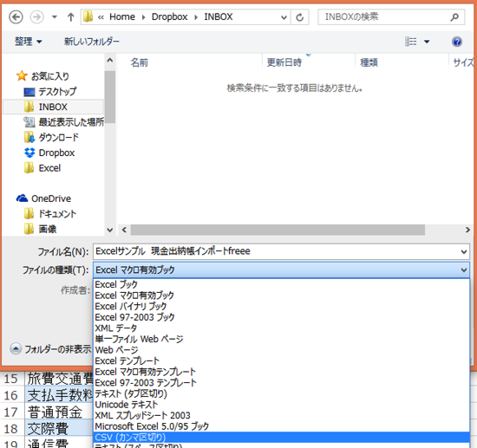
Task: Select INBOX folder in navigation pane
Action: tap(53, 107)
